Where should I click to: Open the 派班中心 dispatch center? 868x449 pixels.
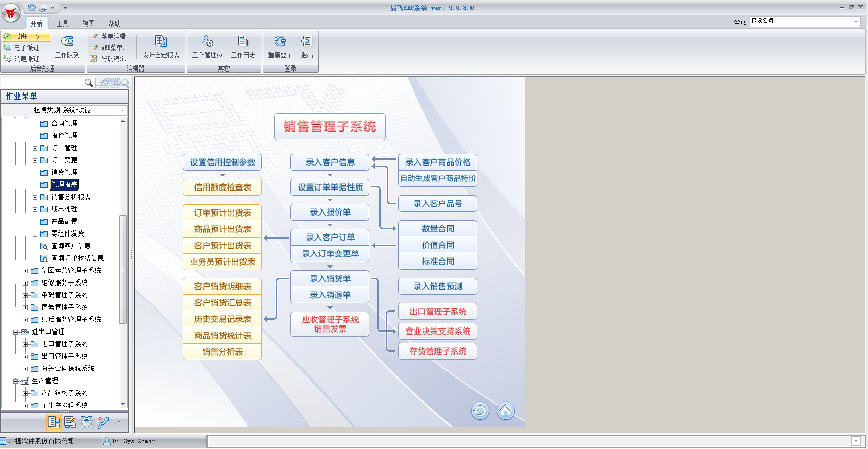coord(26,36)
